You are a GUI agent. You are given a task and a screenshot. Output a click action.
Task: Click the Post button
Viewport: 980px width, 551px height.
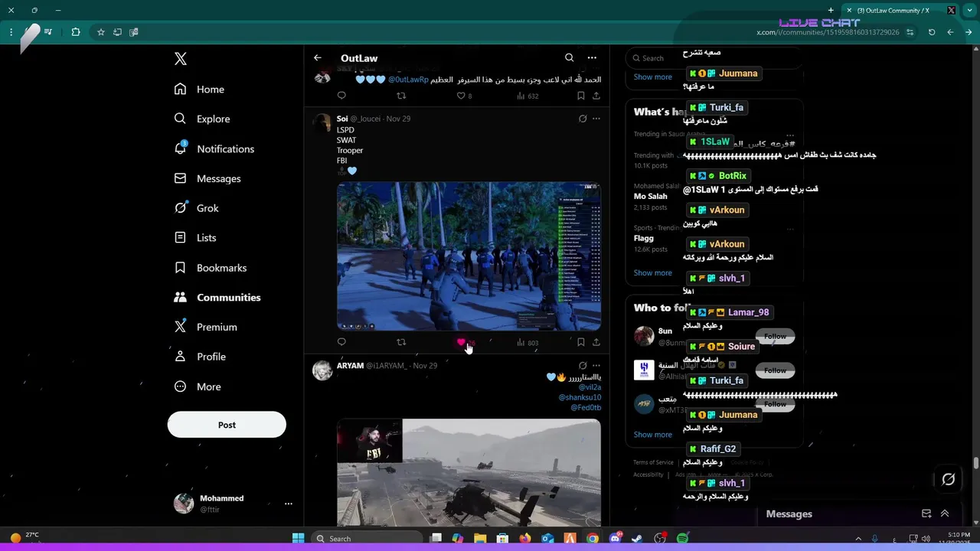[x=227, y=425]
